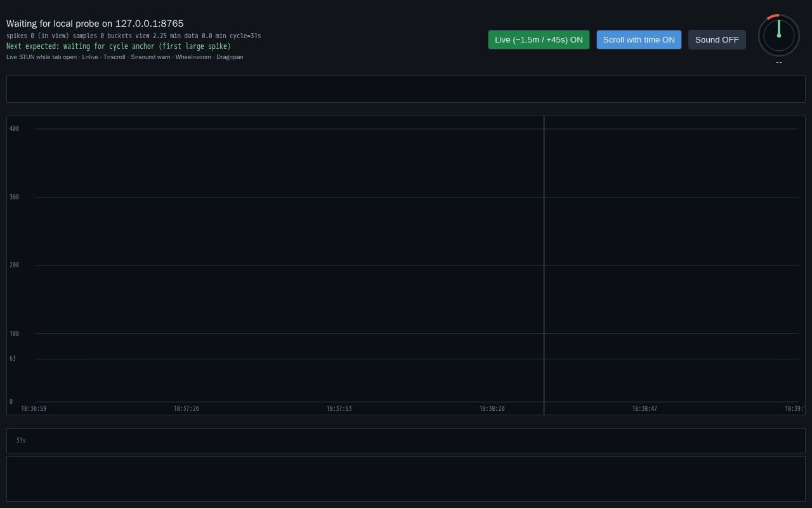Click the 63 threshold label on y-axis
This screenshot has height=508, width=812.
tap(13, 359)
